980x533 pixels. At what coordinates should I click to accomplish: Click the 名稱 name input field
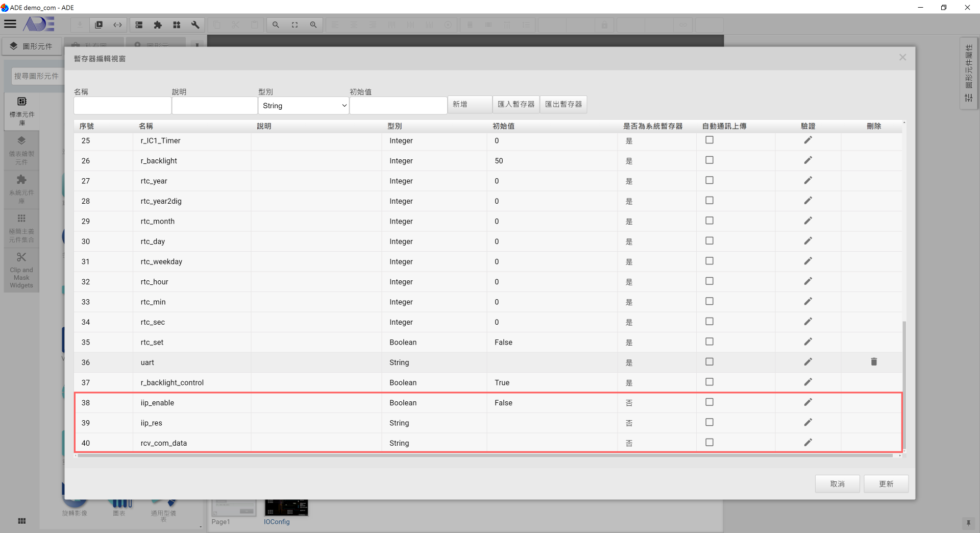(122, 106)
